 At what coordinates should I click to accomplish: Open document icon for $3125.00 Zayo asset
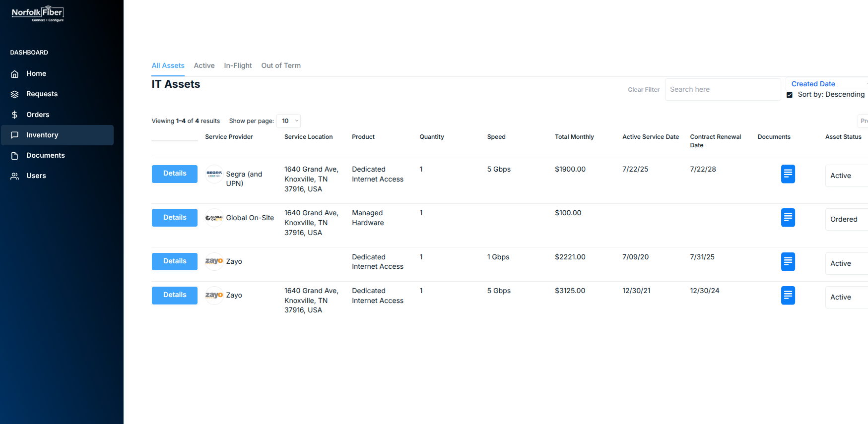pos(788,296)
